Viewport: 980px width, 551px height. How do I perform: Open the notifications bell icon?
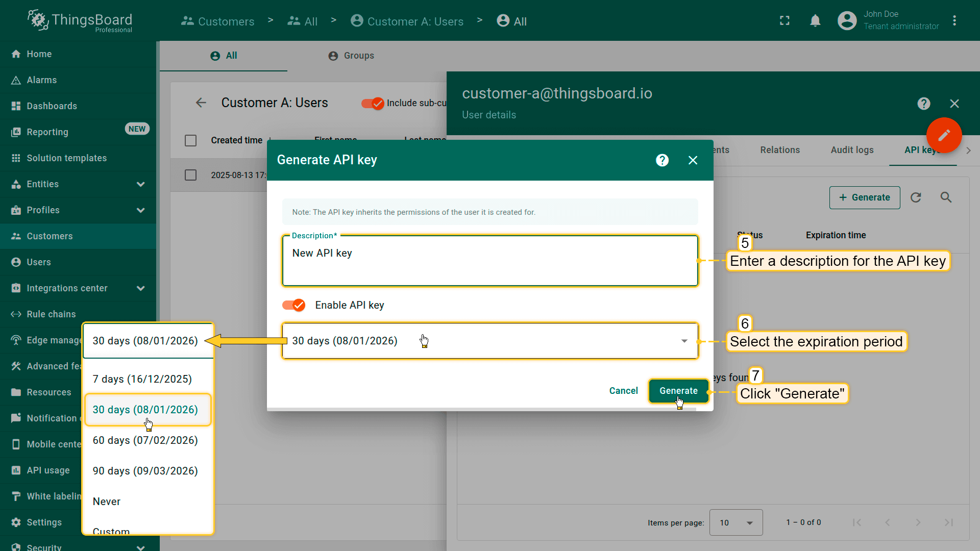[815, 21]
